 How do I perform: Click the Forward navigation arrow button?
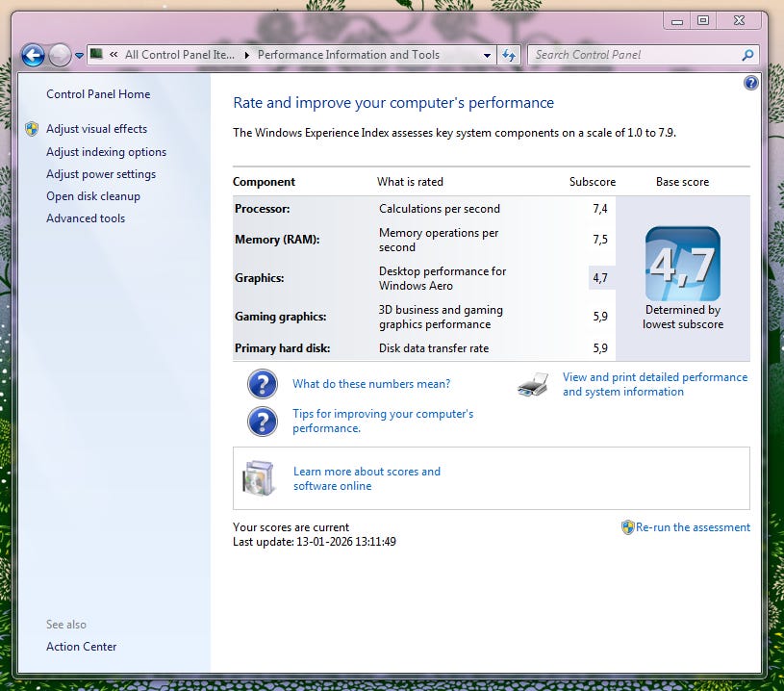coord(60,56)
